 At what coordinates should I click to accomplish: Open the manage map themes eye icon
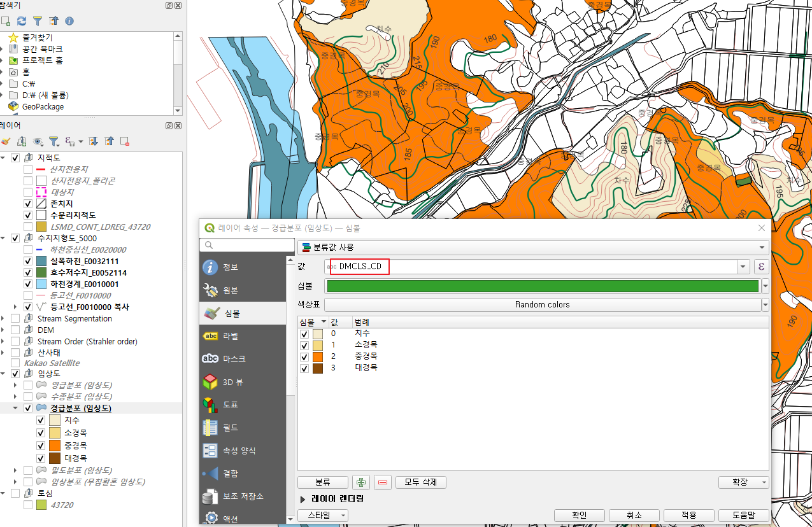[x=37, y=141]
